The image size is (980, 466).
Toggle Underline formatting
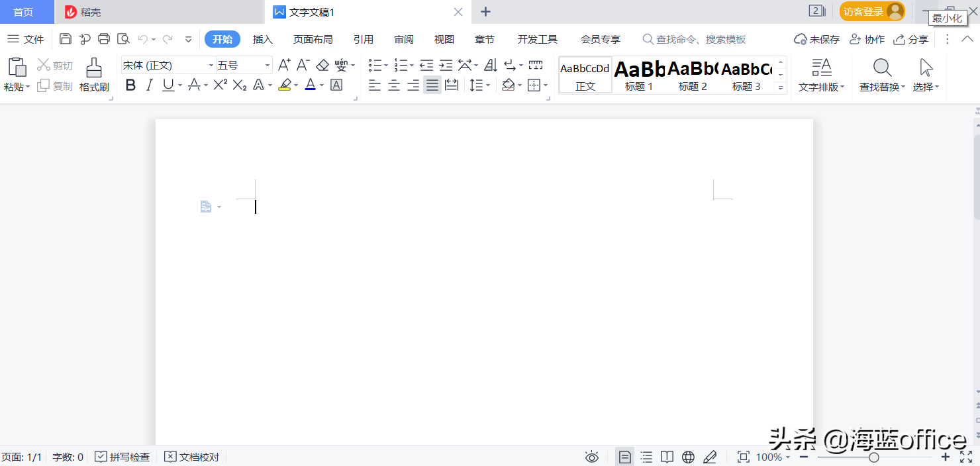point(168,85)
